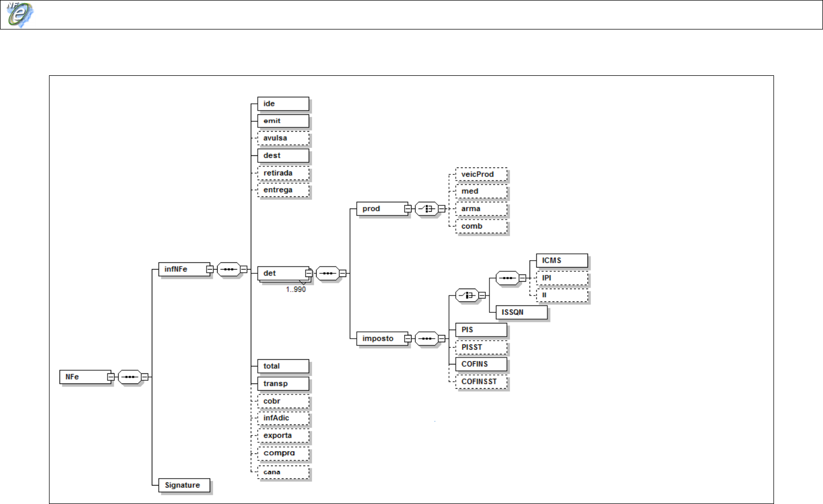823x504 pixels.
Task: Select the optional COFINSST element
Action: coord(482,382)
